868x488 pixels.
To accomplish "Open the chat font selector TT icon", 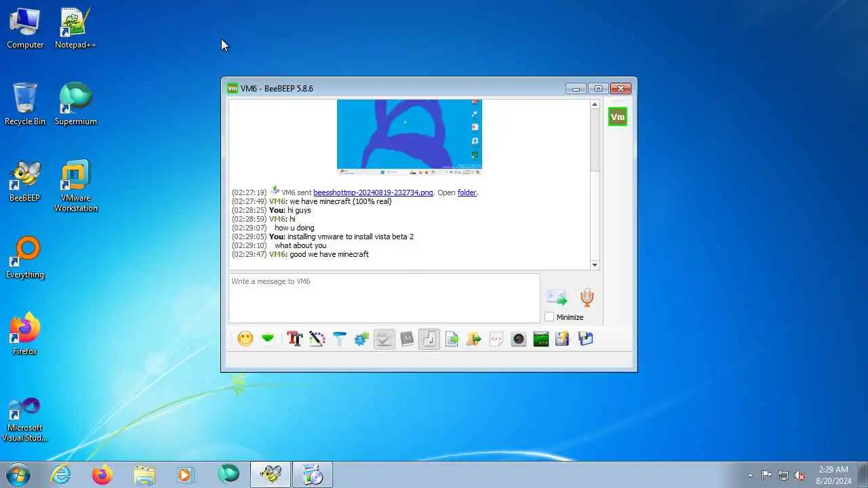I will coord(294,339).
